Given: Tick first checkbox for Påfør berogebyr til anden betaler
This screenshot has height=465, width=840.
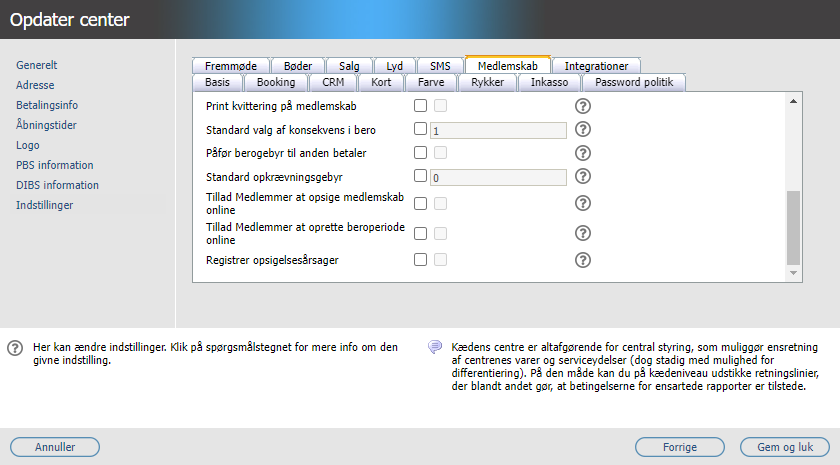Looking at the screenshot, I should point(421,153).
